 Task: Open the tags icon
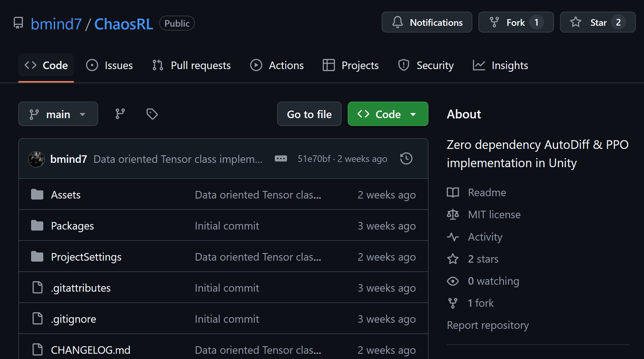152,114
